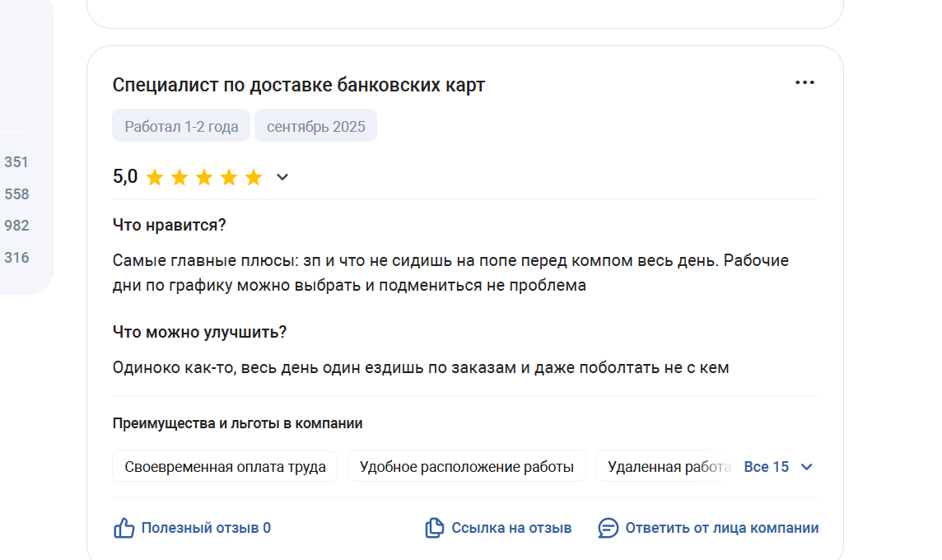The width and height of the screenshot is (942, 560).
Task: Click 'Полезный отзыв 0' link
Action: click(206, 528)
